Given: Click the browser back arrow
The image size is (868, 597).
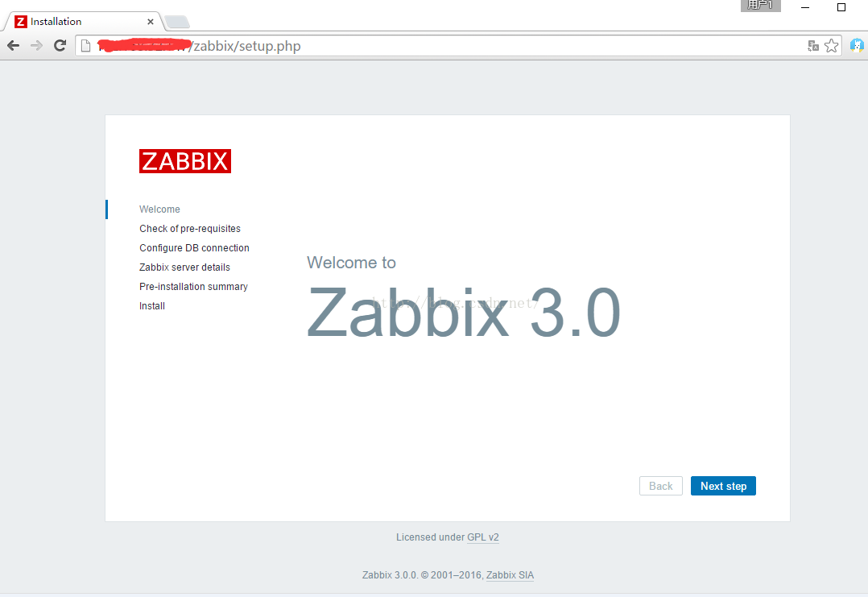Looking at the screenshot, I should coord(13,45).
